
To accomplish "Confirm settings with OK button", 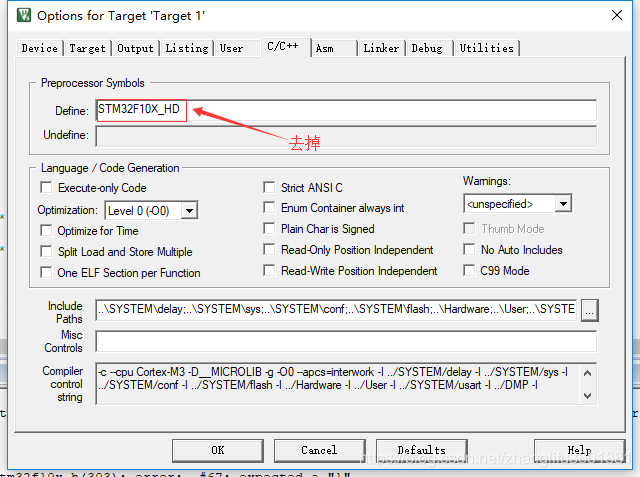I will (218, 450).
